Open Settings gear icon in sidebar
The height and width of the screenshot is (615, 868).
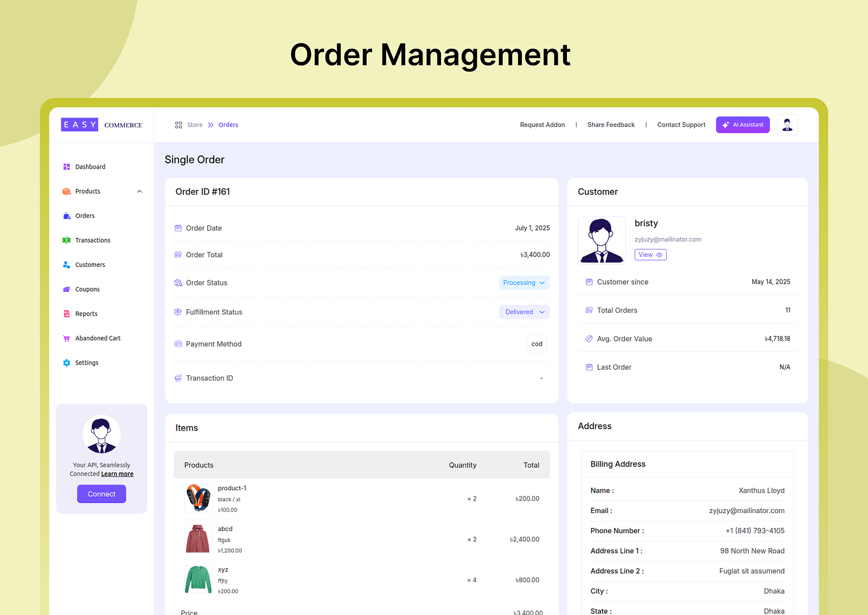pyautogui.click(x=67, y=363)
